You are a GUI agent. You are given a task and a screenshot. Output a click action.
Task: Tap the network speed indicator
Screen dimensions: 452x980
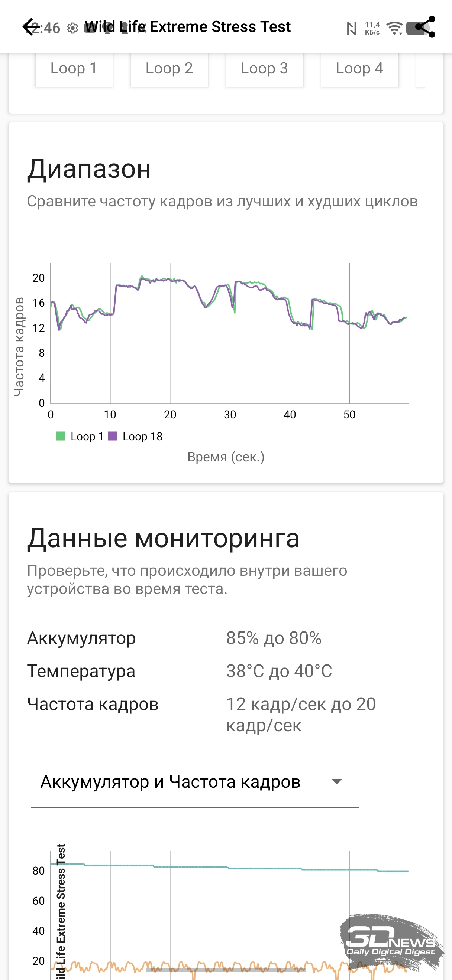pos(372,28)
